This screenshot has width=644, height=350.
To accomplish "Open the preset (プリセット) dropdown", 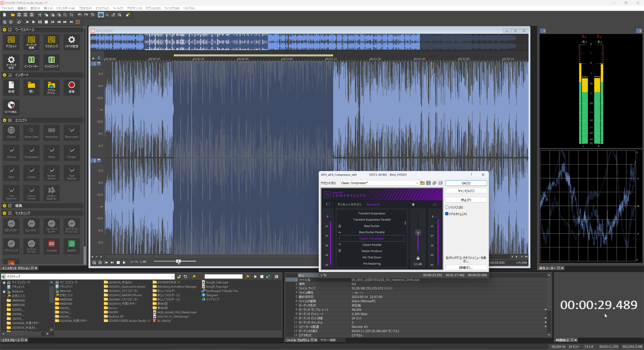I will coord(417,183).
